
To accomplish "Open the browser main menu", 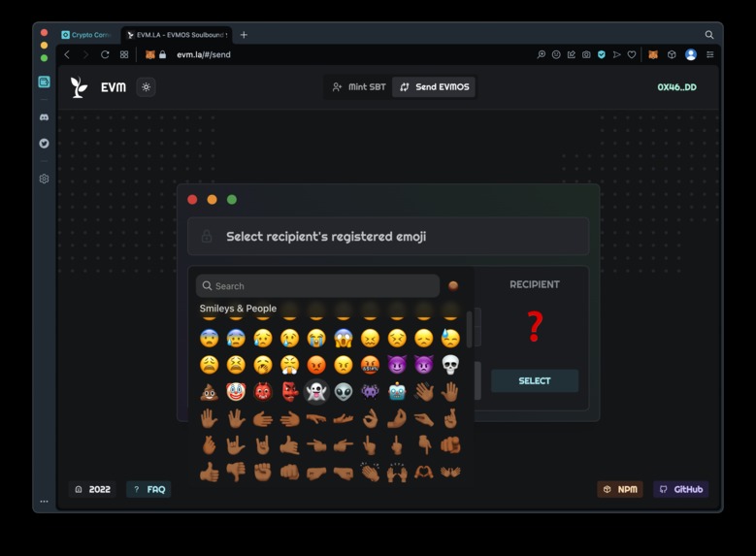I will (710, 54).
